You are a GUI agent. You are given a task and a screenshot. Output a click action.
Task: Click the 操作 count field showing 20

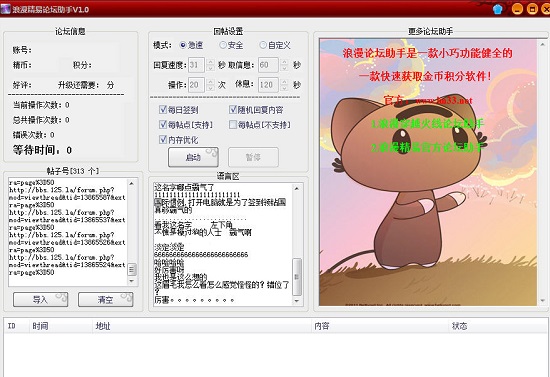197,85
